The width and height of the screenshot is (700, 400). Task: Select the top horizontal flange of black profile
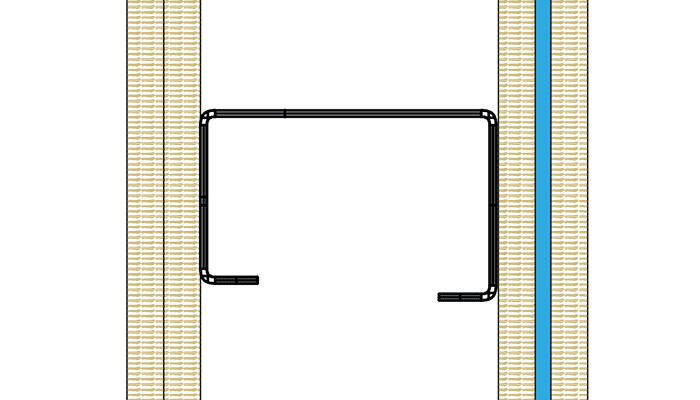click(350, 114)
